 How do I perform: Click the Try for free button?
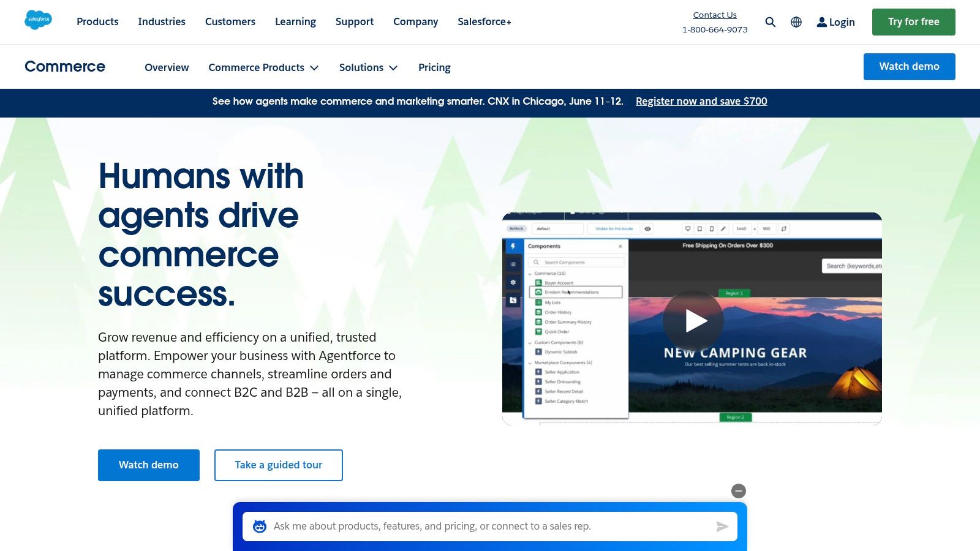[914, 22]
